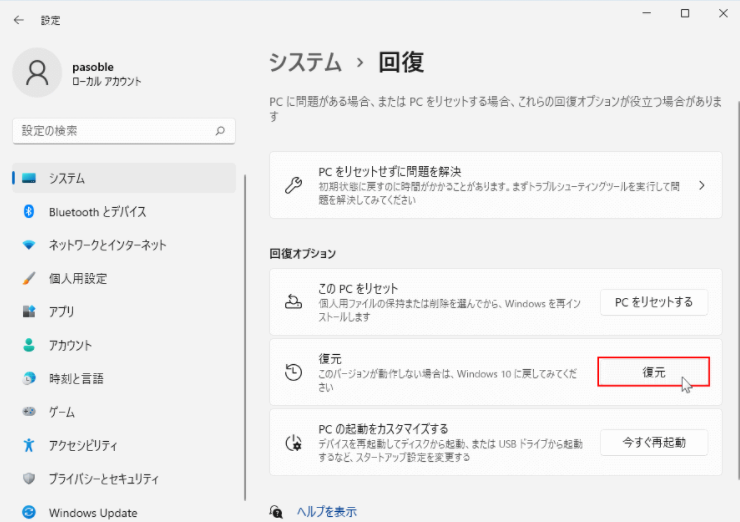This screenshot has height=522, width=740.
Task: Click the Windows Update icon
Action: pyautogui.click(x=29, y=513)
